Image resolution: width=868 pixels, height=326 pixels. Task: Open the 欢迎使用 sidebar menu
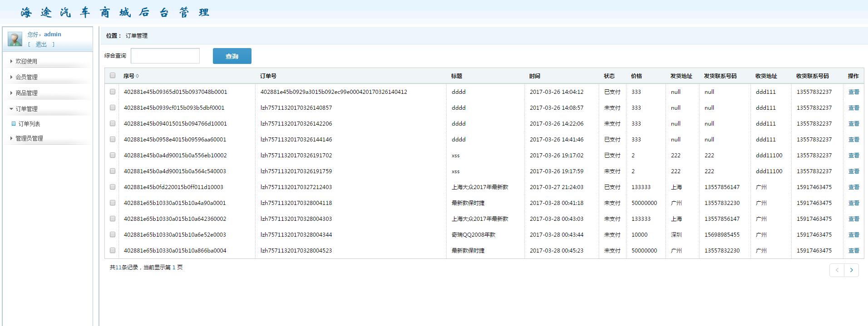[x=26, y=61]
